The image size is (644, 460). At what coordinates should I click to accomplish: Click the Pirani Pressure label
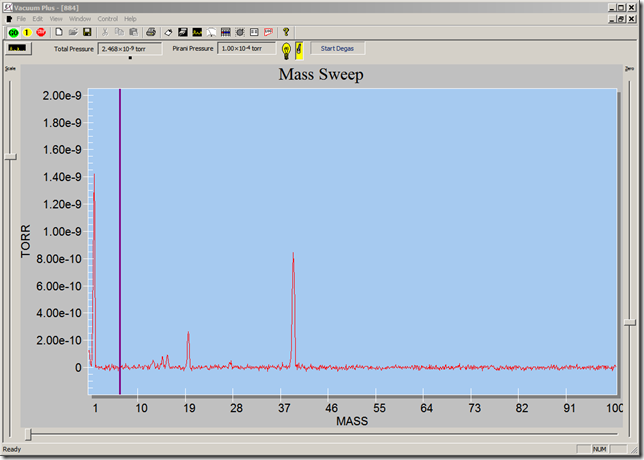tap(193, 48)
